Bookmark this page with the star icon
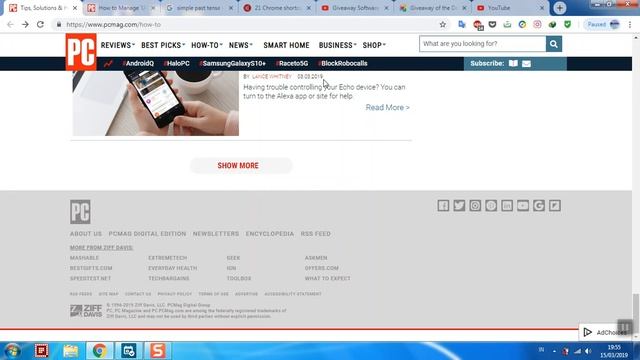 [x=442, y=24]
